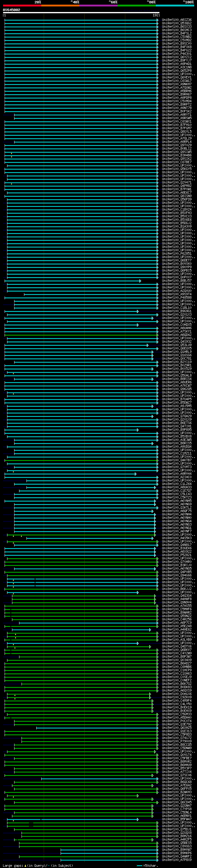Open hit UniRef100_A9RV44

click(177, 474)
